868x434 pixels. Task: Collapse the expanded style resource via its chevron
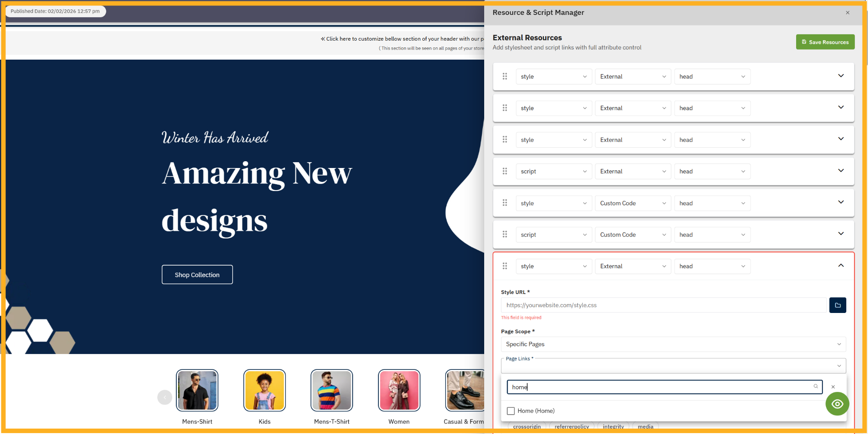click(841, 266)
